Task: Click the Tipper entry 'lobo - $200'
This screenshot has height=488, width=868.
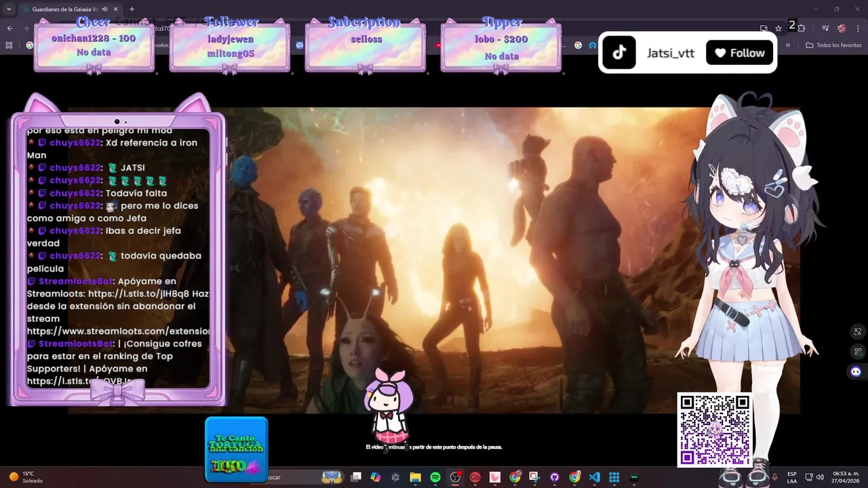Action: coord(501,39)
